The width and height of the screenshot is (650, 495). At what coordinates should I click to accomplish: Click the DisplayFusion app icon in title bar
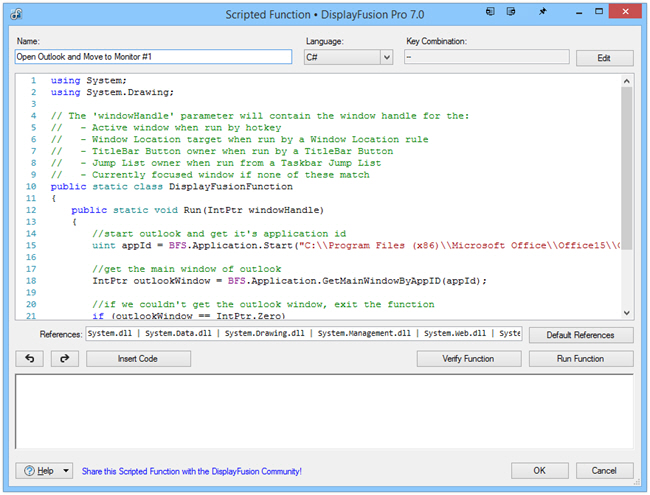17,15
